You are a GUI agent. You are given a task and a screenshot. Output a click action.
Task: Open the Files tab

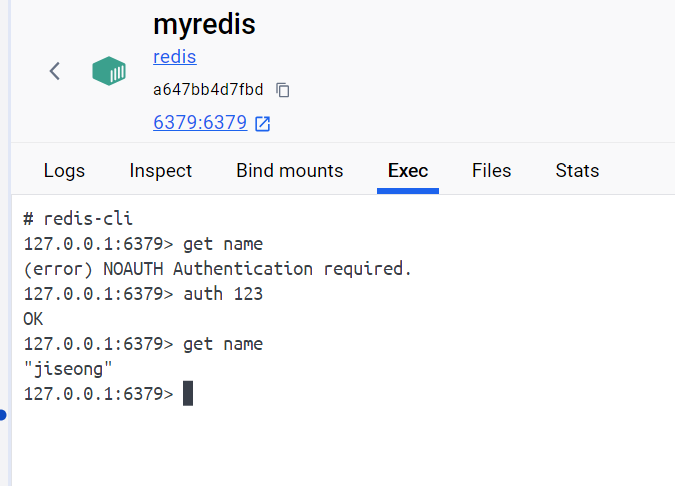(492, 170)
